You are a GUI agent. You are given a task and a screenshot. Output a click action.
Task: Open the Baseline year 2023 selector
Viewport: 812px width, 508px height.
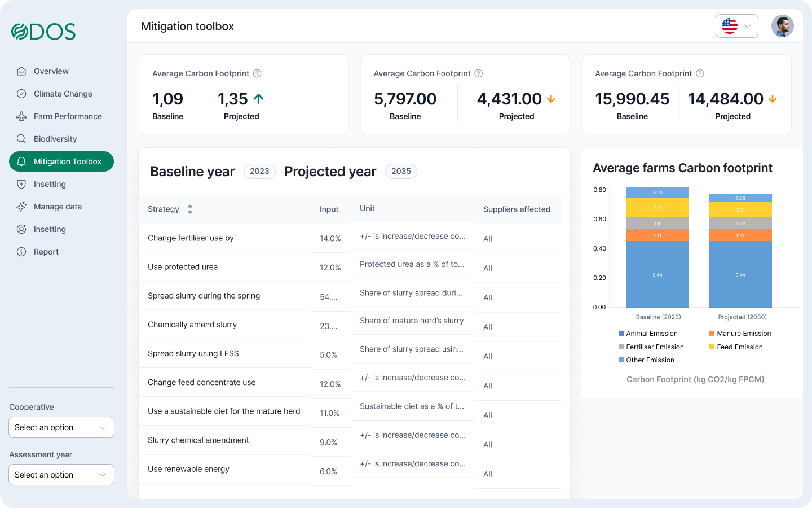coord(259,171)
